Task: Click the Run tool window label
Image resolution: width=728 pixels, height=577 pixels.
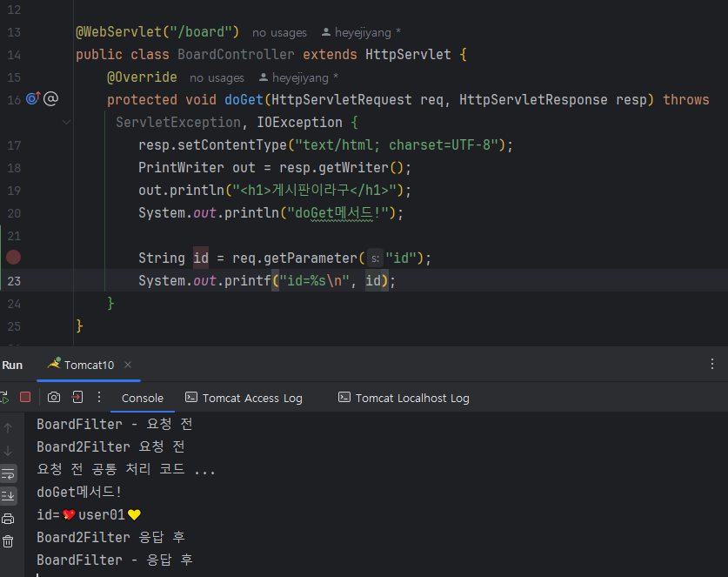Action: (x=12, y=366)
